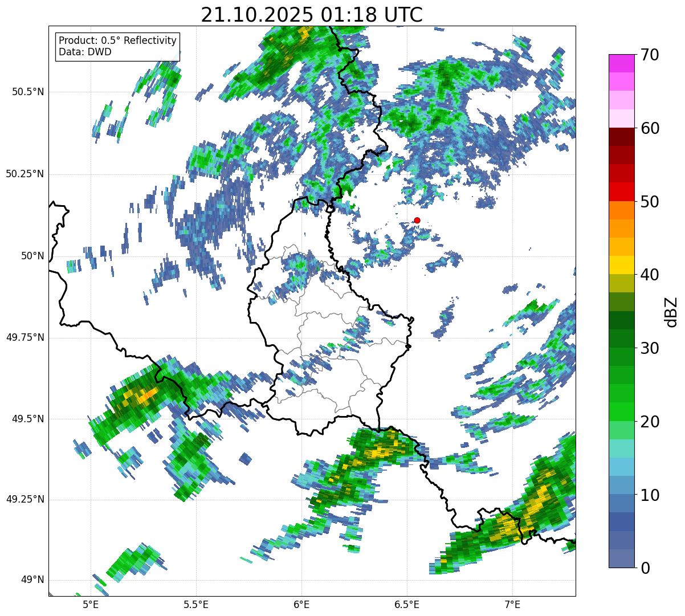Click latitude label 49.75°N
The image size is (685, 616).
pos(25,337)
